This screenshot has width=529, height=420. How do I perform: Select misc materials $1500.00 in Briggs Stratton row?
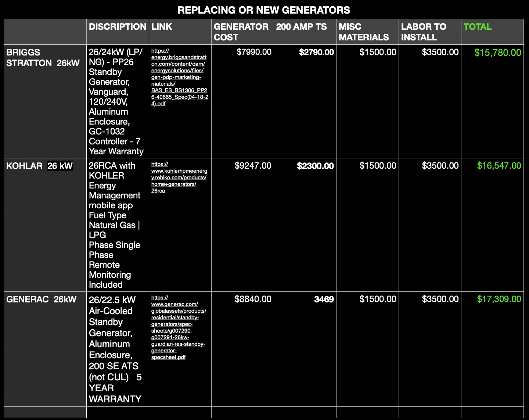(x=378, y=52)
